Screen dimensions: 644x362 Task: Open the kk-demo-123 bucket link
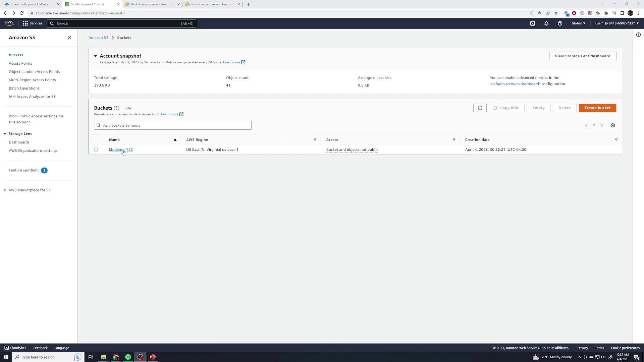[x=120, y=149]
